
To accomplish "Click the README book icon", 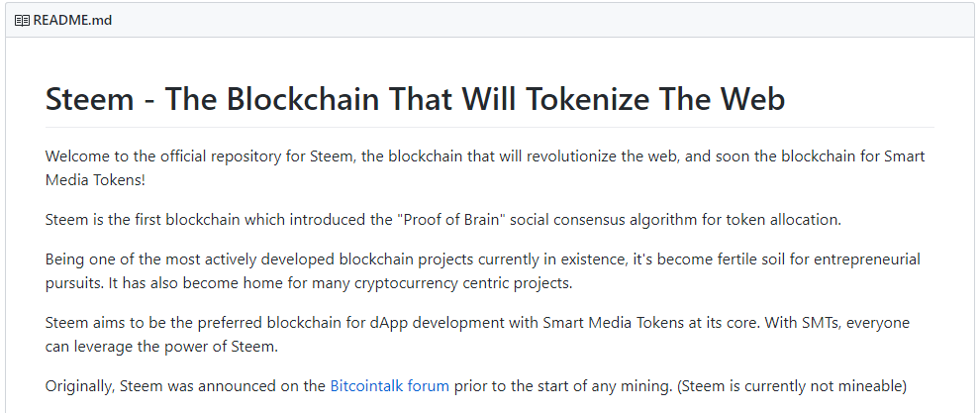I will [x=22, y=21].
